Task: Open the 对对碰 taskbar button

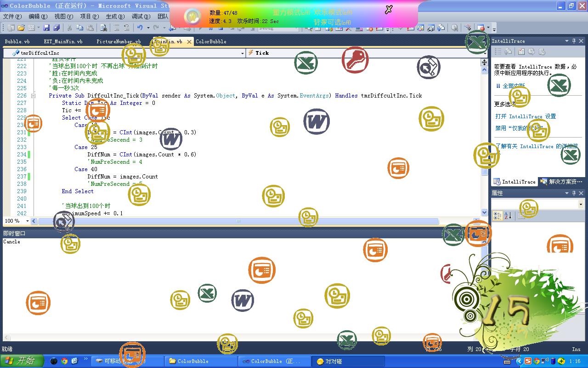Action: [348, 361]
